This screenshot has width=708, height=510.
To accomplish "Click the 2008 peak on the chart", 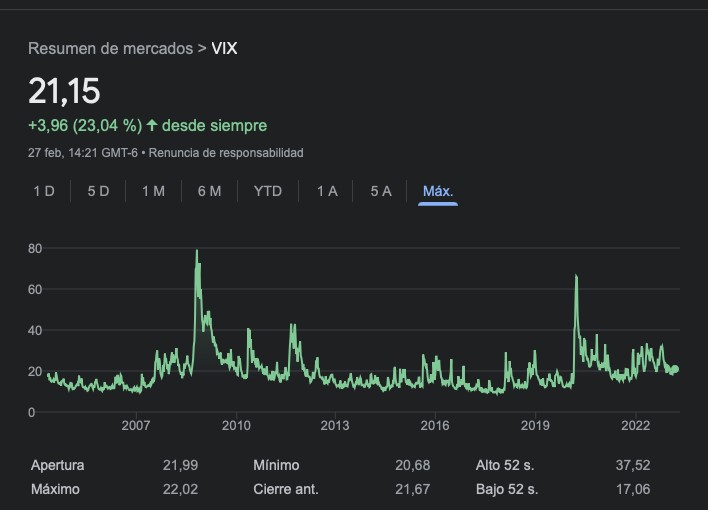I will (x=196, y=252).
